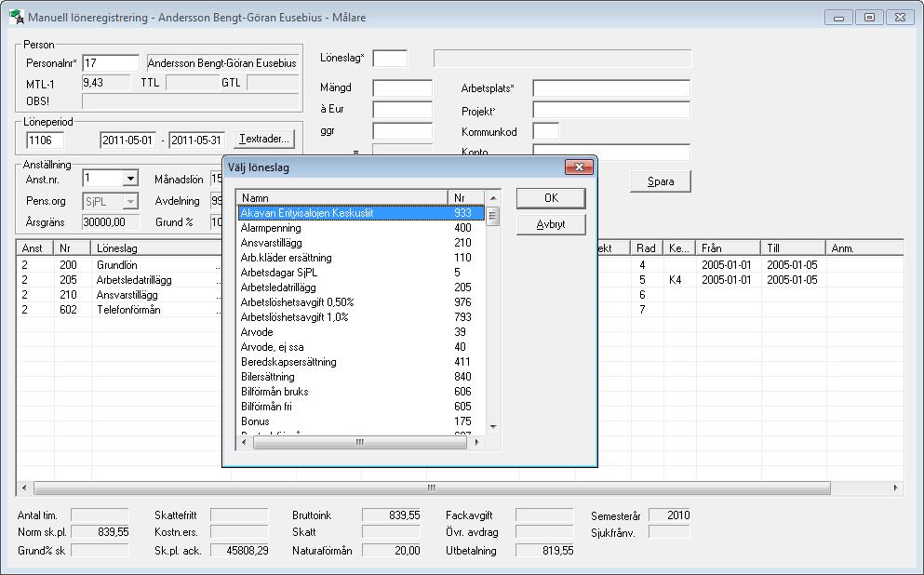
Task: Open the Textrader dialog
Action: [264, 139]
